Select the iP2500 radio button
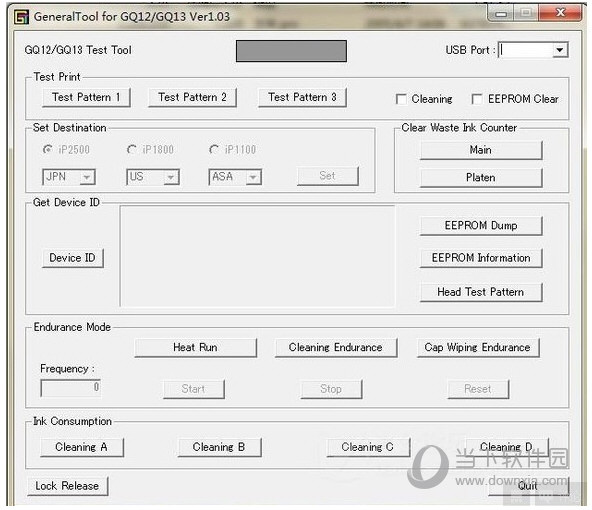592x510 pixels. pos(48,149)
